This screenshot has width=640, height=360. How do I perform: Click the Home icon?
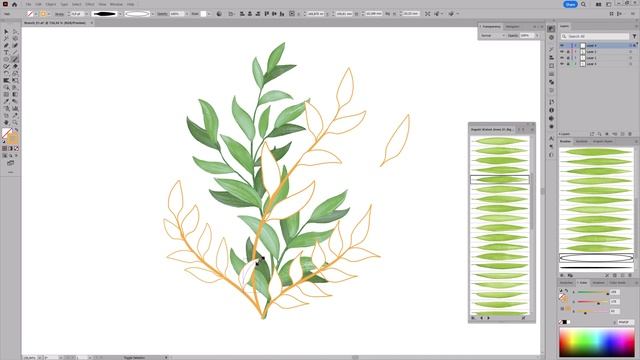15,4
